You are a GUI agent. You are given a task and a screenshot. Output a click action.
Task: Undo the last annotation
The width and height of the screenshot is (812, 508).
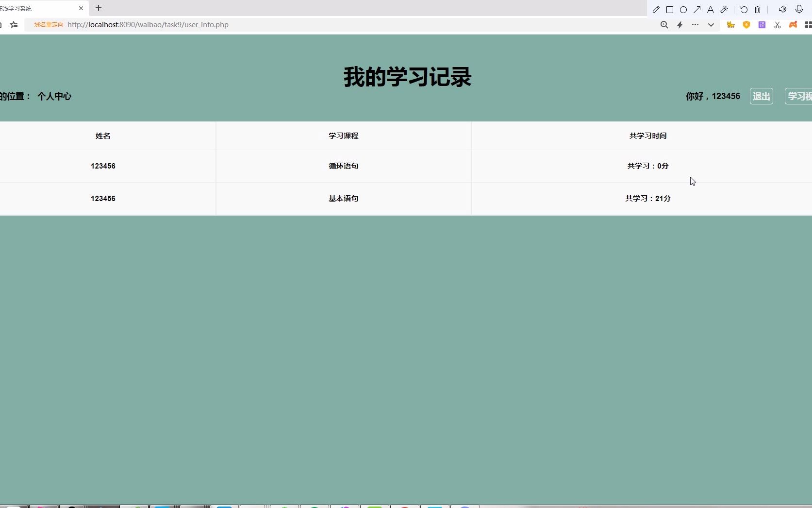744,9
